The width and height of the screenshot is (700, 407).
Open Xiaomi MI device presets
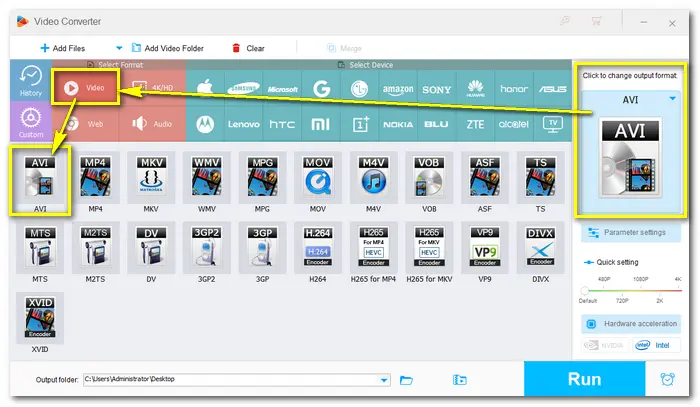pos(321,124)
